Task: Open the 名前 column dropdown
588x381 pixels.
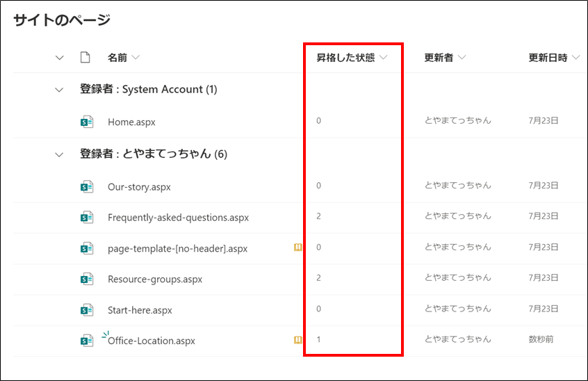Action: tap(136, 58)
